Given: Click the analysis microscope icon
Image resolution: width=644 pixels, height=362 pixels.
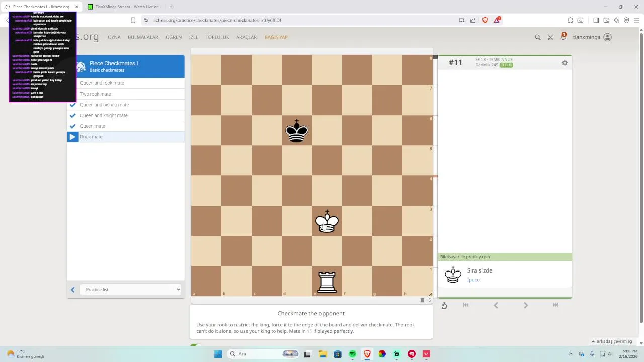Looking at the screenshot, I should tap(444, 305).
